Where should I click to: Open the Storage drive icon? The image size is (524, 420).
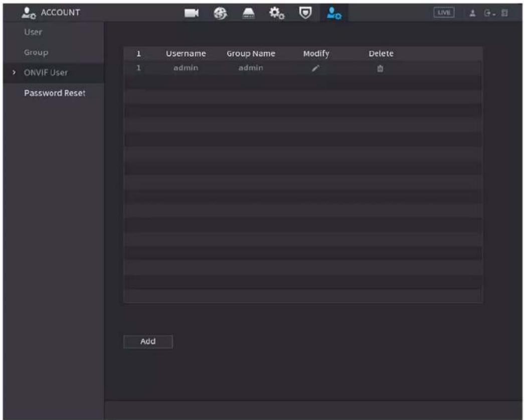click(x=248, y=14)
